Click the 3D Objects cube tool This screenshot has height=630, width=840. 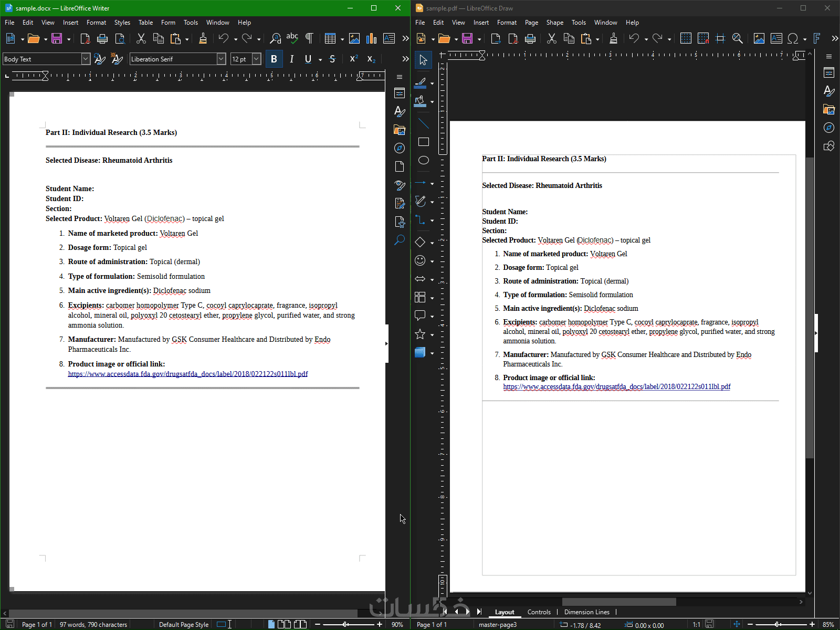pyautogui.click(x=420, y=353)
